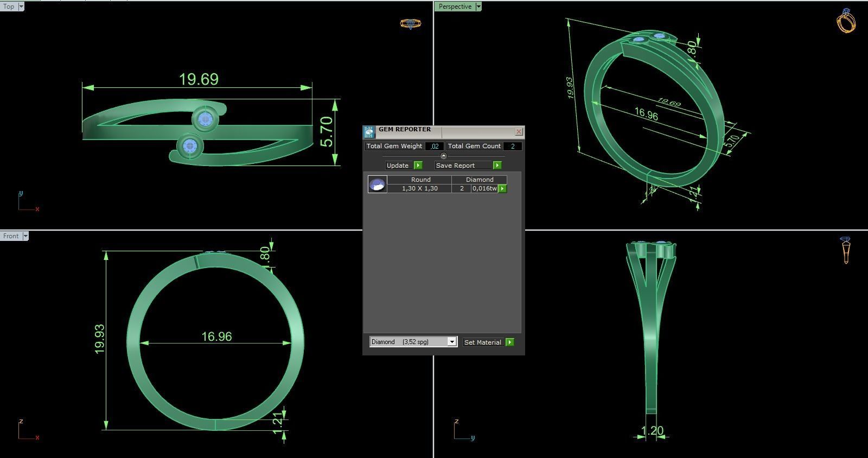
Task: Click the Total Gem Weight value field
Action: click(435, 146)
